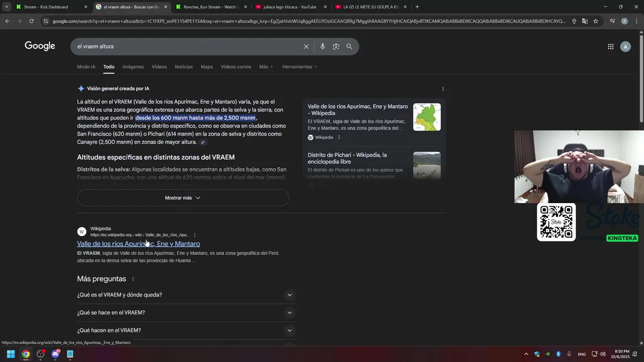Switch to Stream - Kick Dashboard tab
This screenshot has height=362, width=644.
[51, 7]
